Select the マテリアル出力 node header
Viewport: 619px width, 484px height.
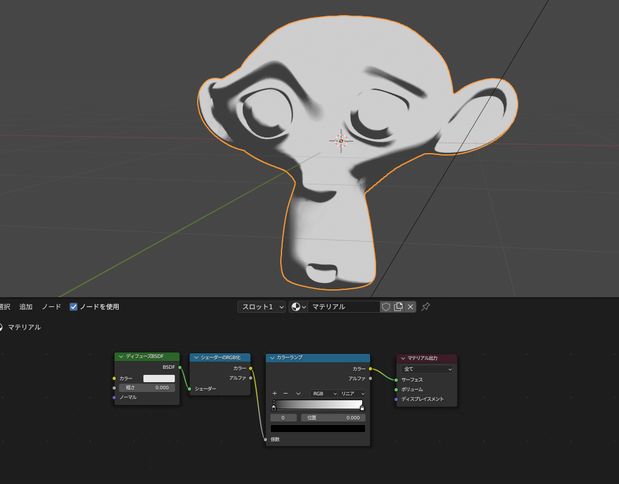427,358
